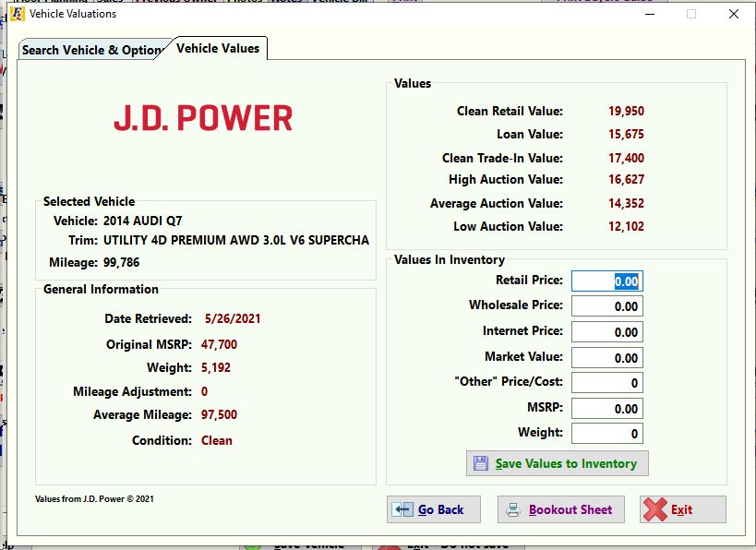Click the Mileage Adjustment value 0
Screen dimensions: 756x550
pos(204,391)
